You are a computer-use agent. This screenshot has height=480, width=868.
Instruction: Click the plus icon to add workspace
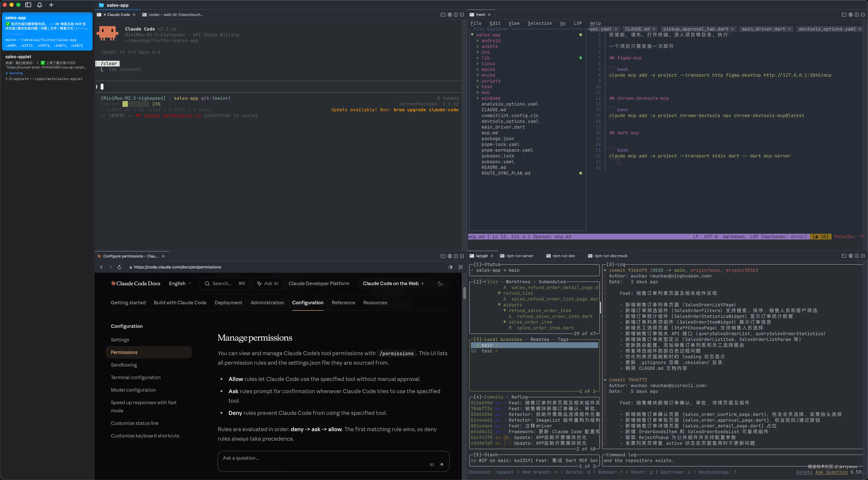point(51,5)
